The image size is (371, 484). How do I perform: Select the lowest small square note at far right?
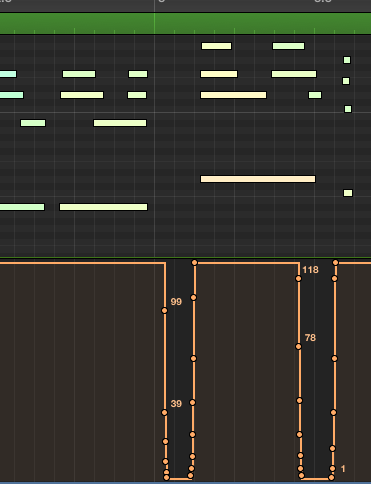[x=348, y=193]
